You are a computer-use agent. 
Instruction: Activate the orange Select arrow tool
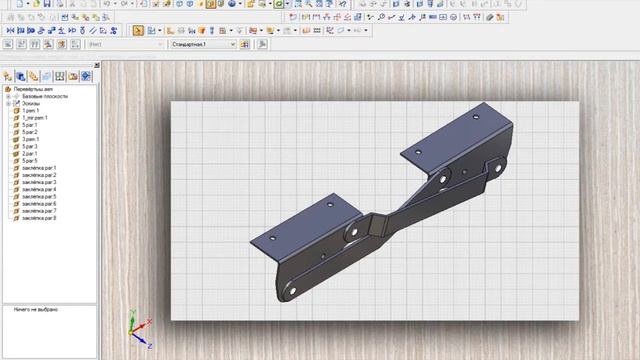pos(138,31)
